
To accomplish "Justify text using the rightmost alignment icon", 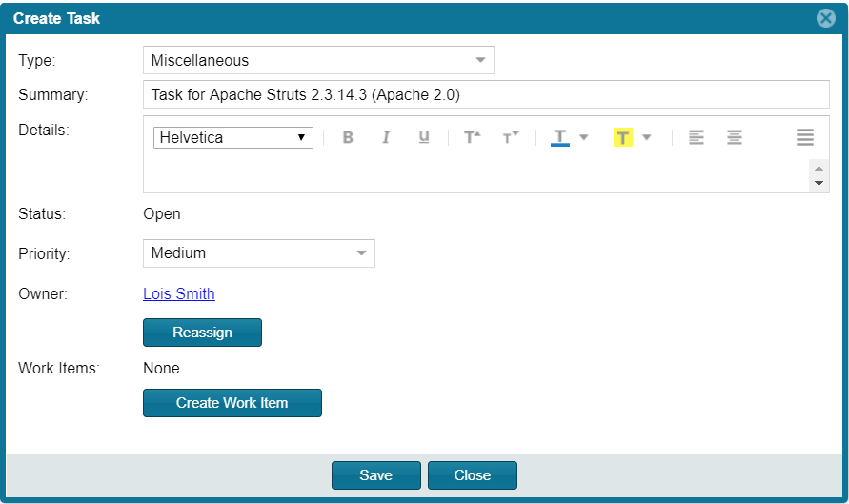I will click(x=804, y=137).
